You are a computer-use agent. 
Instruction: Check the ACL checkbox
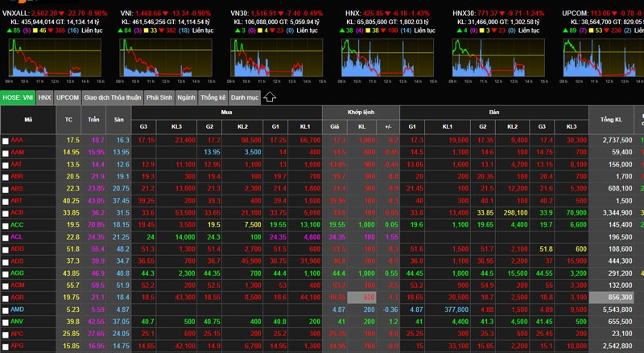6,238
